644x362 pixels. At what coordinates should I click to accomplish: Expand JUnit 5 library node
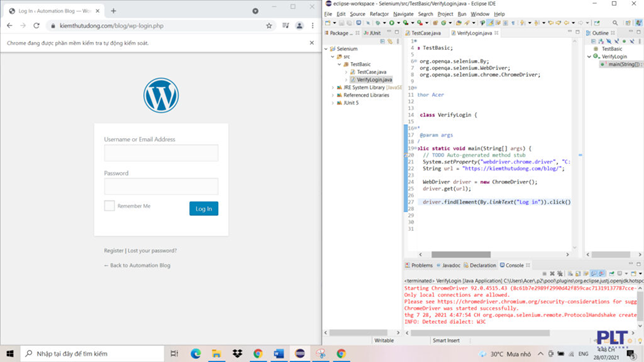click(333, 103)
